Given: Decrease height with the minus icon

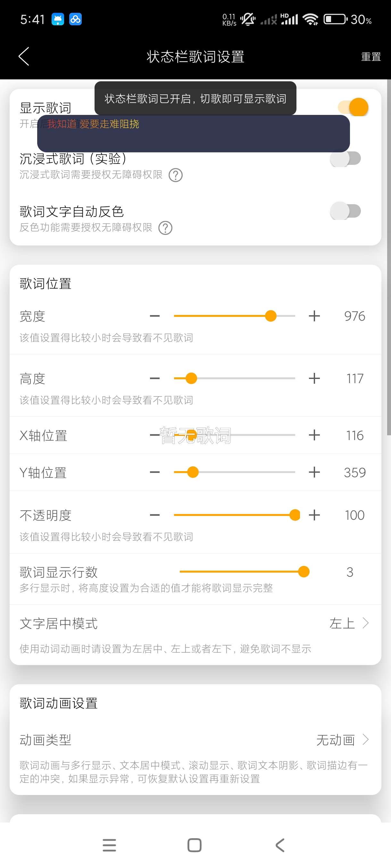Looking at the screenshot, I should (x=155, y=378).
